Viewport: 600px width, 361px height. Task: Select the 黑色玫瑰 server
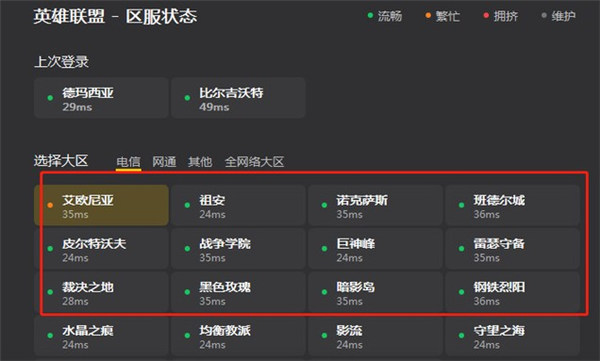click(x=238, y=292)
